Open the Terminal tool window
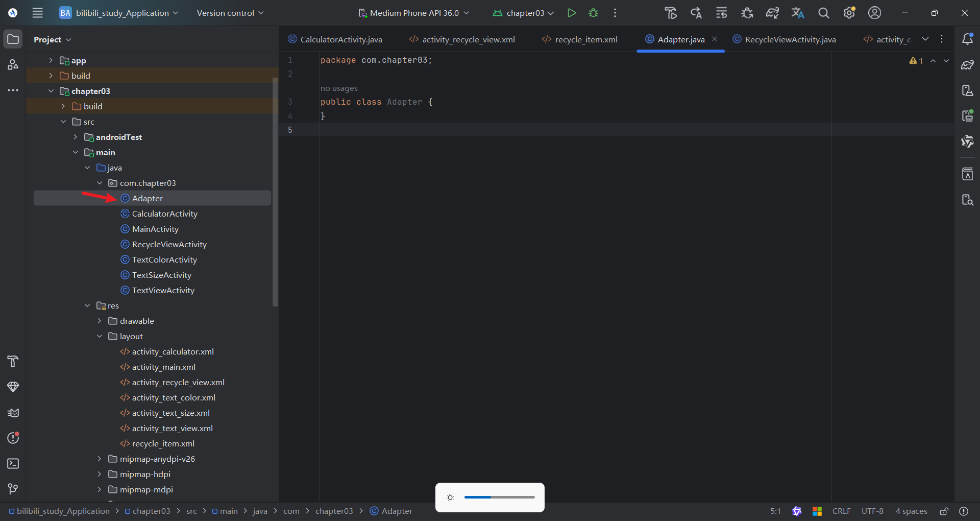 coord(13,464)
